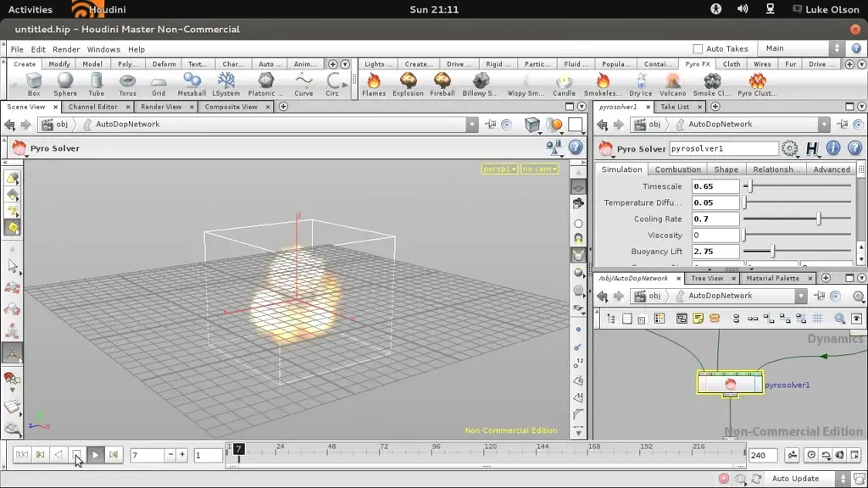The width and height of the screenshot is (868, 488).
Task: Select the Torus shelf tool
Action: tap(127, 84)
